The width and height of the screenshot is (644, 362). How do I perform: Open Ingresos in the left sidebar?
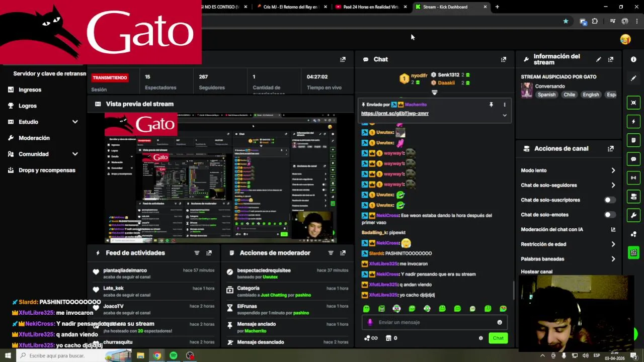click(30, 89)
